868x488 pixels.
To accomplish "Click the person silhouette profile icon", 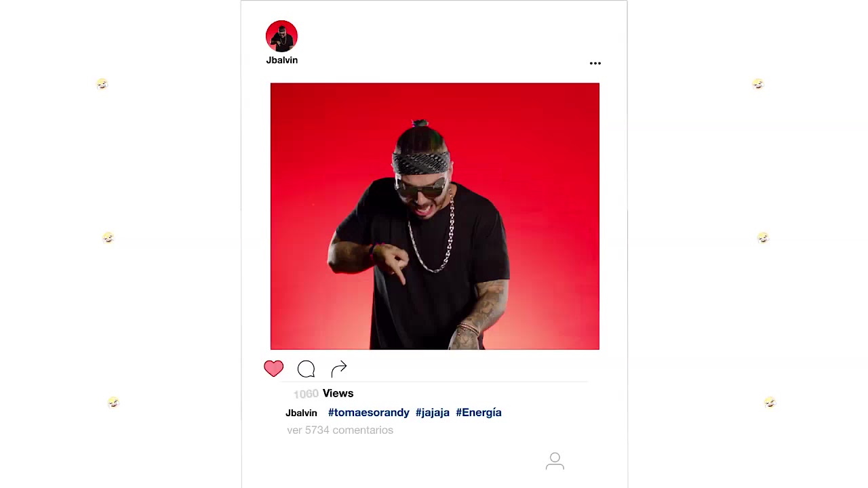I will point(555,461).
